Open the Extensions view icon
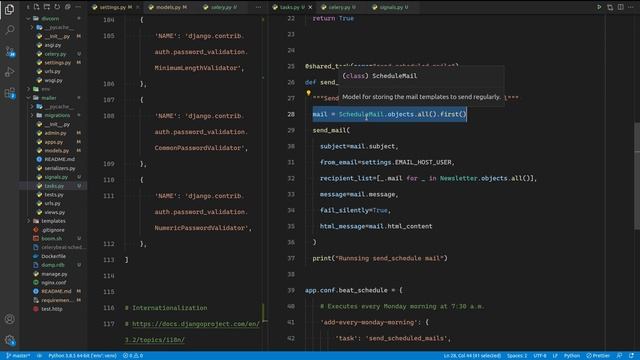The height and width of the screenshot is (360, 640). click(x=9, y=93)
